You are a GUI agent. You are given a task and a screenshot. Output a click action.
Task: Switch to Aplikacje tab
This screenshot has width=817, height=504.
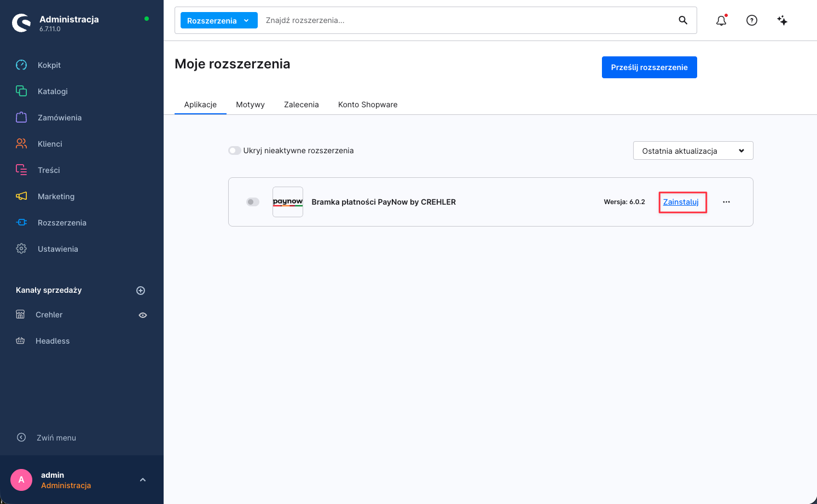tap(200, 105)
